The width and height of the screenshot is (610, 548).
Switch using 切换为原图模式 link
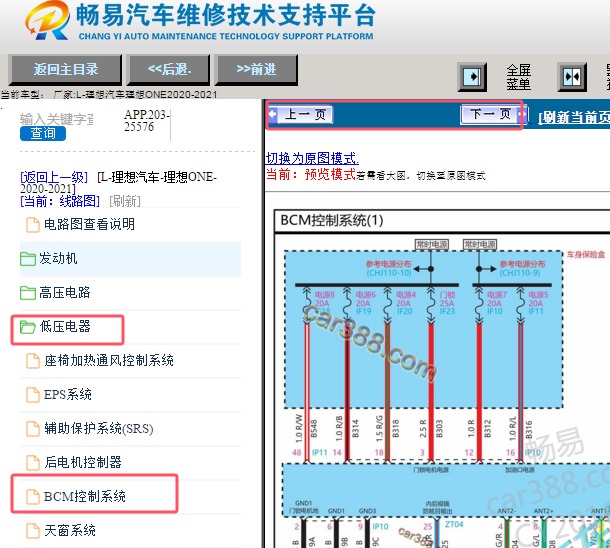coord(312,158)
